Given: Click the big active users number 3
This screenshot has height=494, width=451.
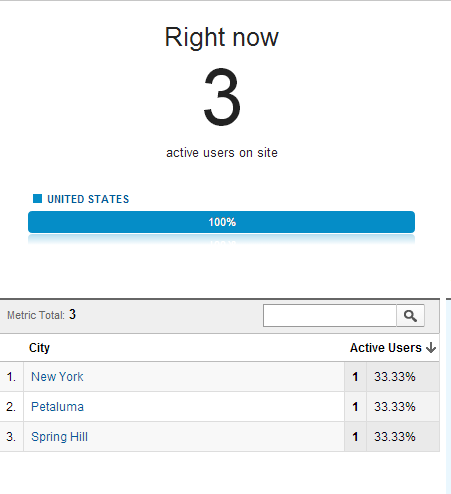Looking at the screenshot, I should click(222, 97).
